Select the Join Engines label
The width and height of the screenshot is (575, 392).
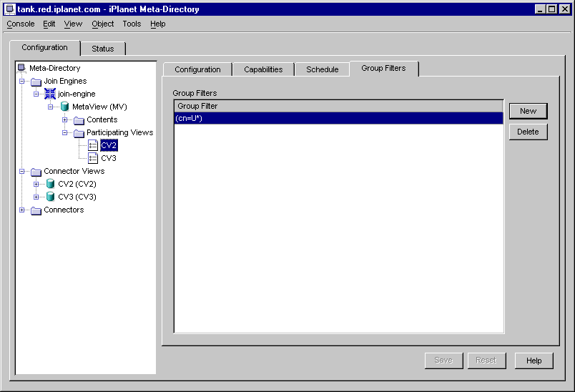65,81
